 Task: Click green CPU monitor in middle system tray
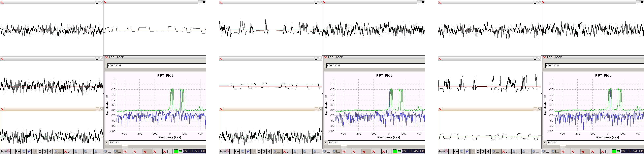tap(395, 151)
